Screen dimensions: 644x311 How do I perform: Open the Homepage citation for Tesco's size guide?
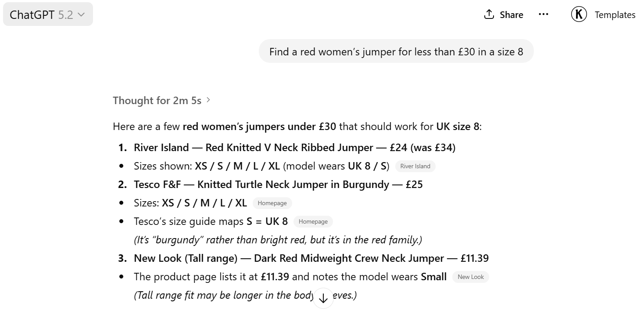coord(313,221)
